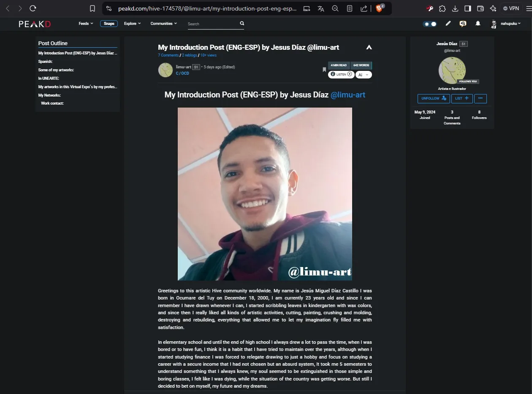Open the 2 reblogs link

pos(190,55)
